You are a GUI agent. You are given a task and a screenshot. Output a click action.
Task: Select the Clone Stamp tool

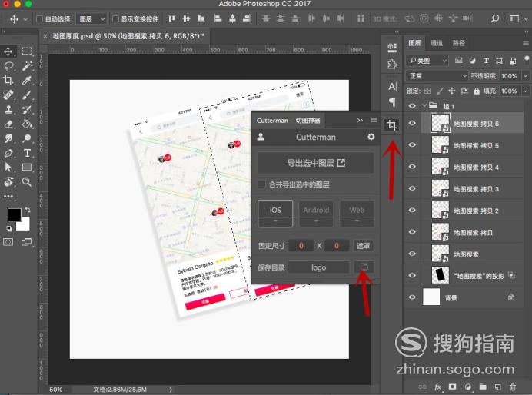point(8,110)
